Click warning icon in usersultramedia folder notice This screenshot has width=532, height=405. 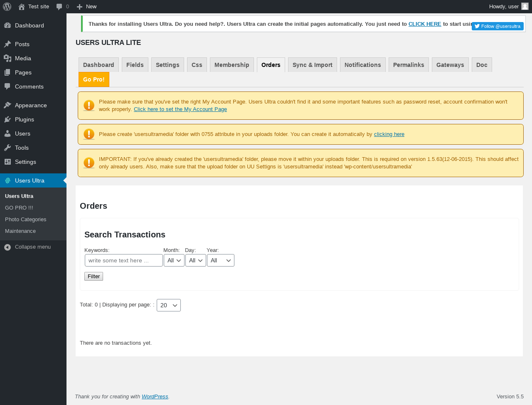pyautogui.click(x=89, y=134)
